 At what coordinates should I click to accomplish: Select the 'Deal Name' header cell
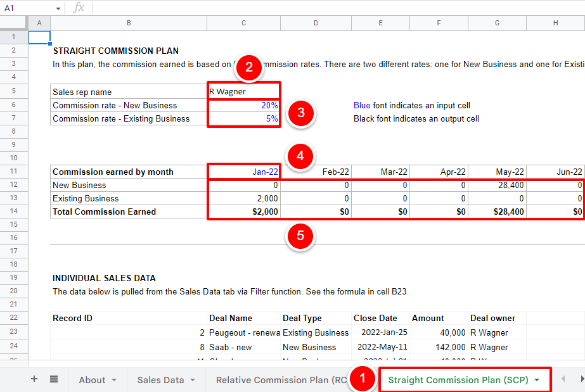click(x=243, y=318)
